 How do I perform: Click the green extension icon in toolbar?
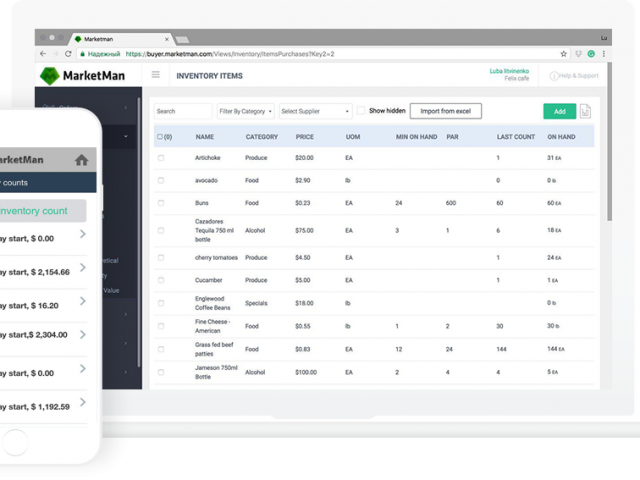[591, 54]
